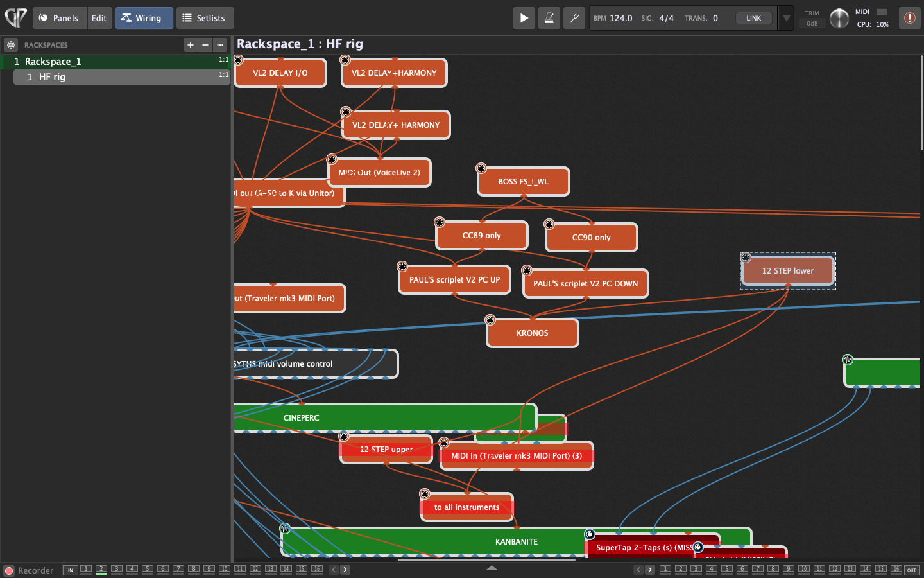Click audio icon on KANBANITE block
Viewport: 924px width, 578px height.
pos(285,529)
